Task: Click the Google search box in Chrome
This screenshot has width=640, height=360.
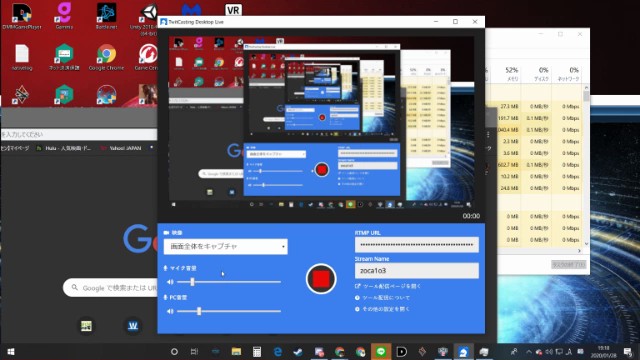Action: point(110,288)
